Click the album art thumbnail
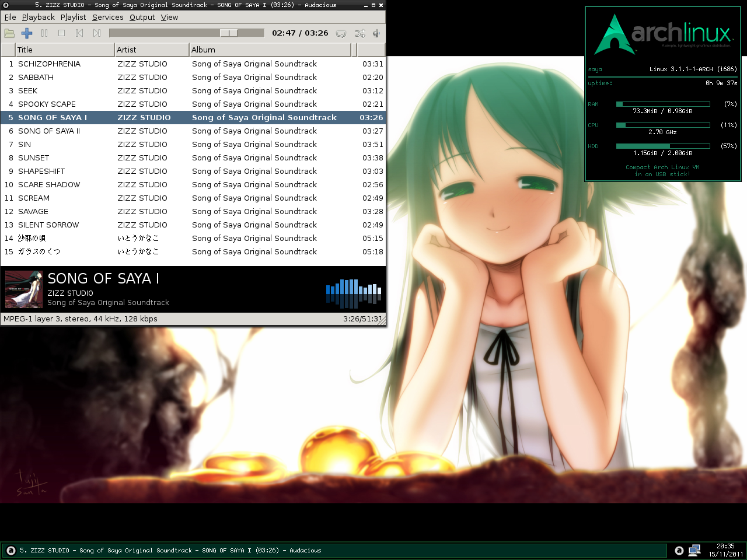Viewport: 747px width, 560px height. (24, 289)
